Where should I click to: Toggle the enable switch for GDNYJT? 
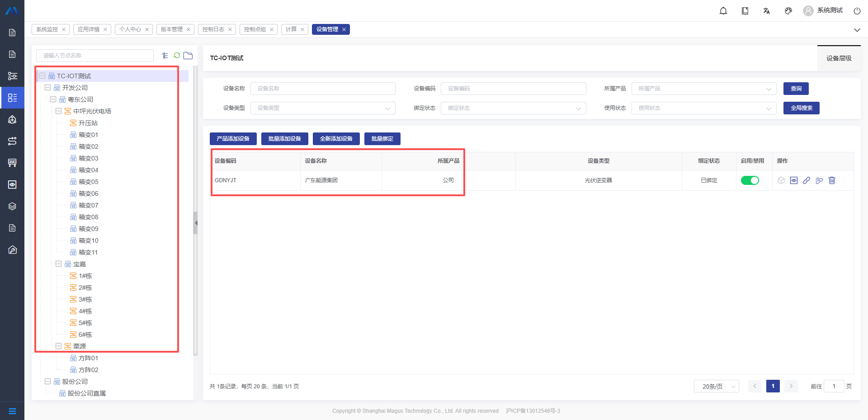click(750, 180)
